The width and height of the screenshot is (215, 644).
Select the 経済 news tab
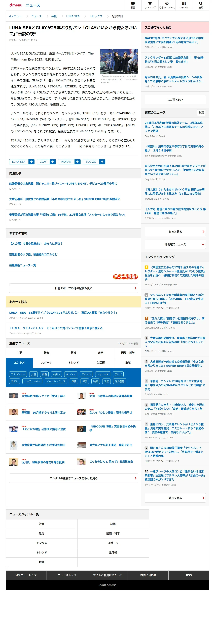coord(74,353)
